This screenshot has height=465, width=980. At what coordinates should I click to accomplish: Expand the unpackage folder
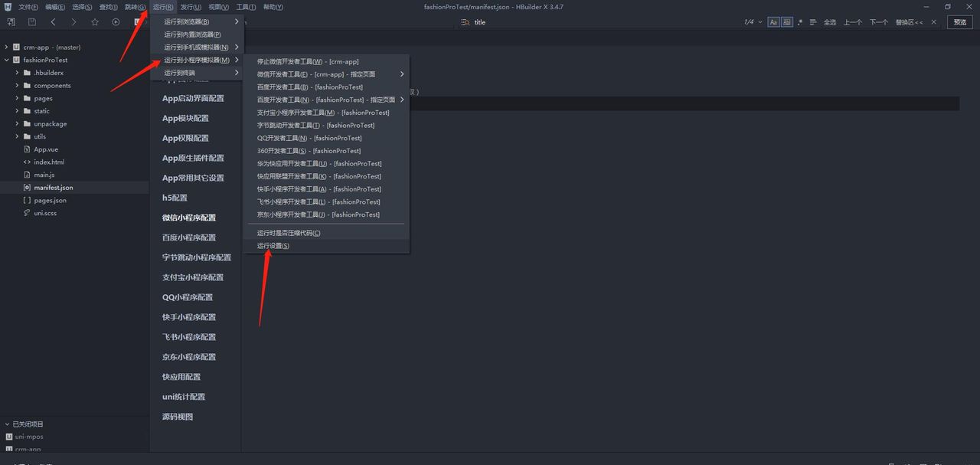tap(17, 124)
